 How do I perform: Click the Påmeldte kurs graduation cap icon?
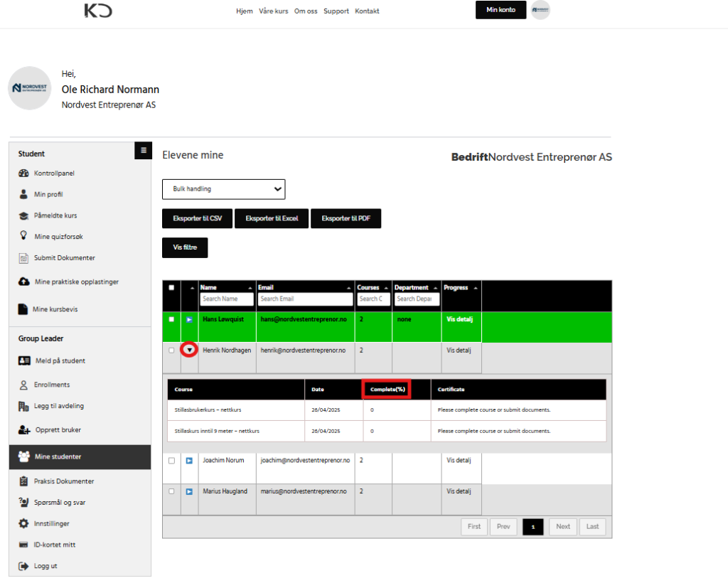pyautogui.click(x=23, y=215)
